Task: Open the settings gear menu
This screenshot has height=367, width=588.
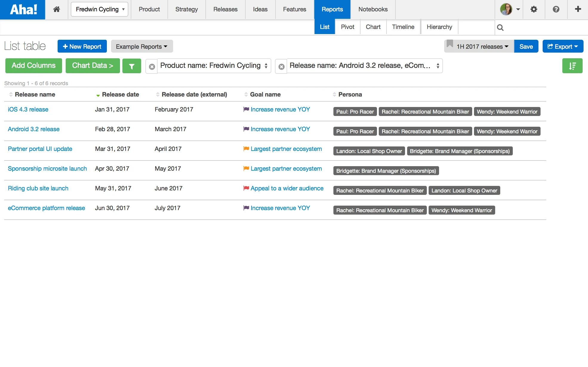Action: click(x=534, y=9)
